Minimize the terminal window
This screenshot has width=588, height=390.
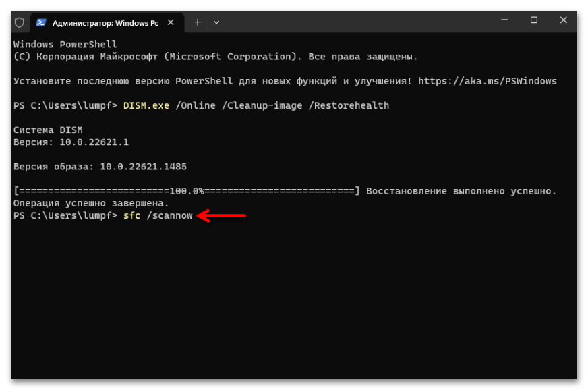pyautogui.click(x=504, y=20)
